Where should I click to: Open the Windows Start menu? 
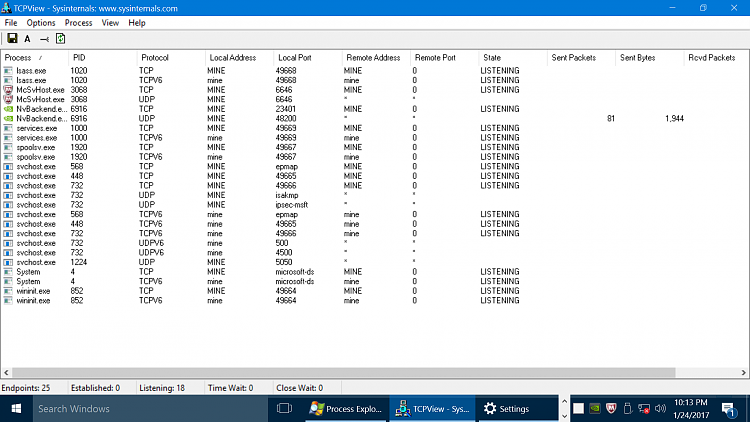click(16, 409)
